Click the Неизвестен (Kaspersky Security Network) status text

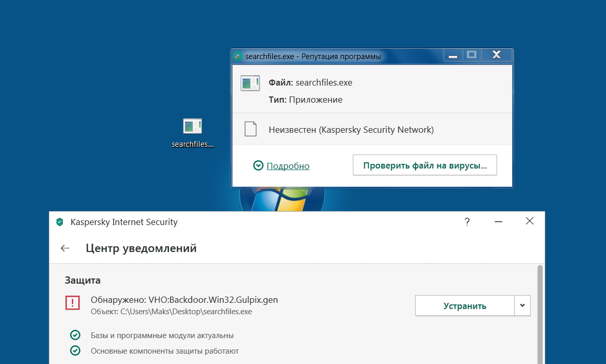[x=351, y=130]
